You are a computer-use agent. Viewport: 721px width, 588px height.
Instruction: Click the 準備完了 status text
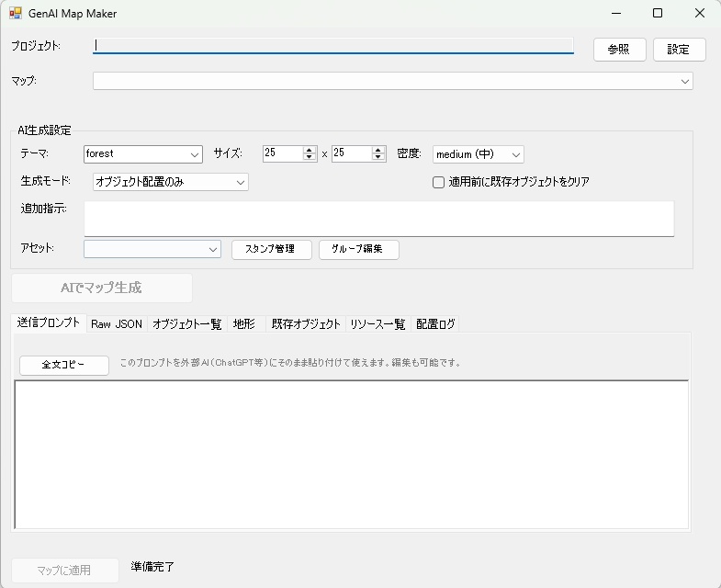pyautogui.click(x=152, y=567)
